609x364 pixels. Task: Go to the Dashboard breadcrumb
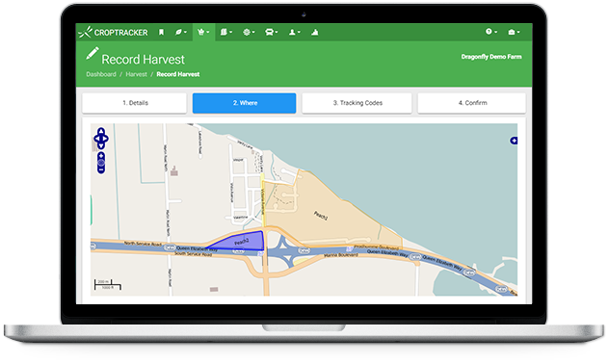[101, 74]
